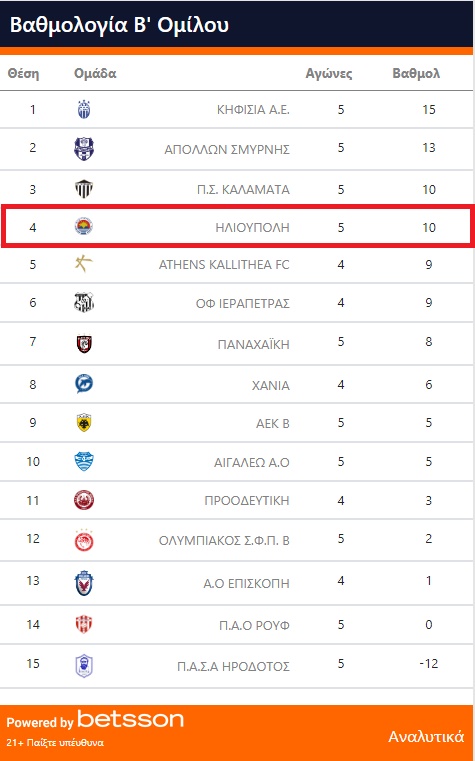Click the ΑΕΚ Β yellow crest

(x=84, y=423)
